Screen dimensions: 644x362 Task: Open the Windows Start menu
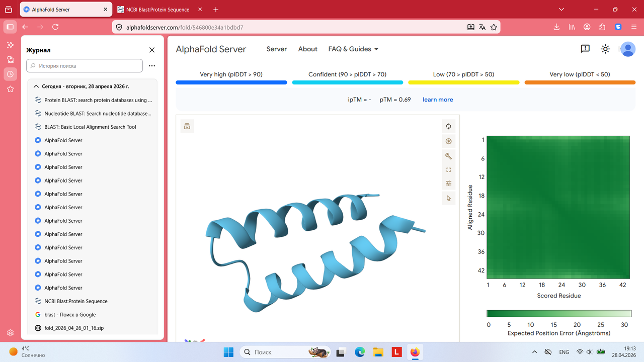click(x=229, y=352)
